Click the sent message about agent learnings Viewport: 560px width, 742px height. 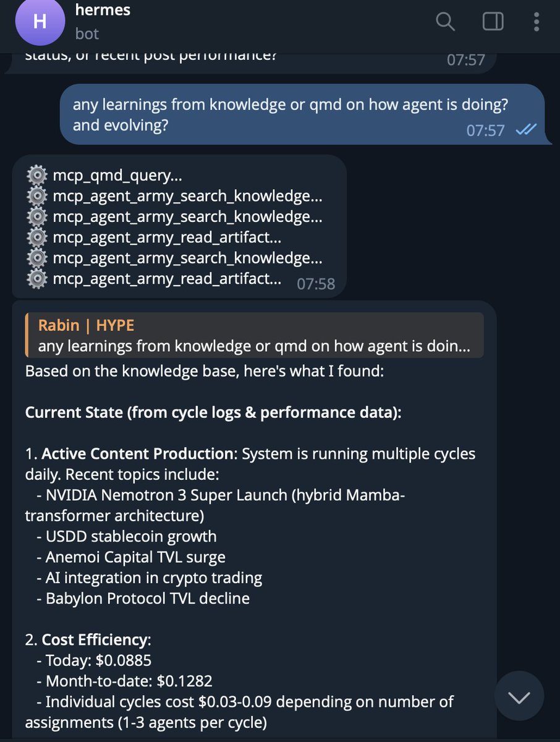pos(291,114)
